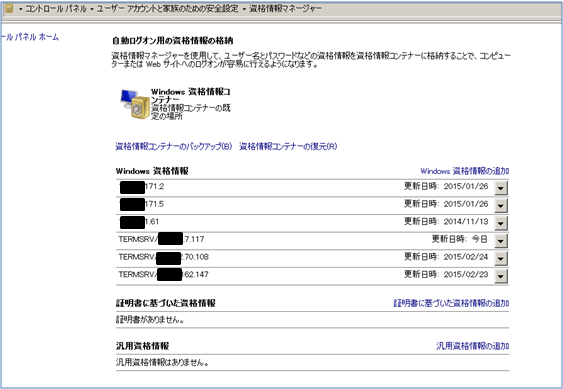
Task: Click the 更新日時: 2015/02/23 text
Action: click(x=446, y=274)
